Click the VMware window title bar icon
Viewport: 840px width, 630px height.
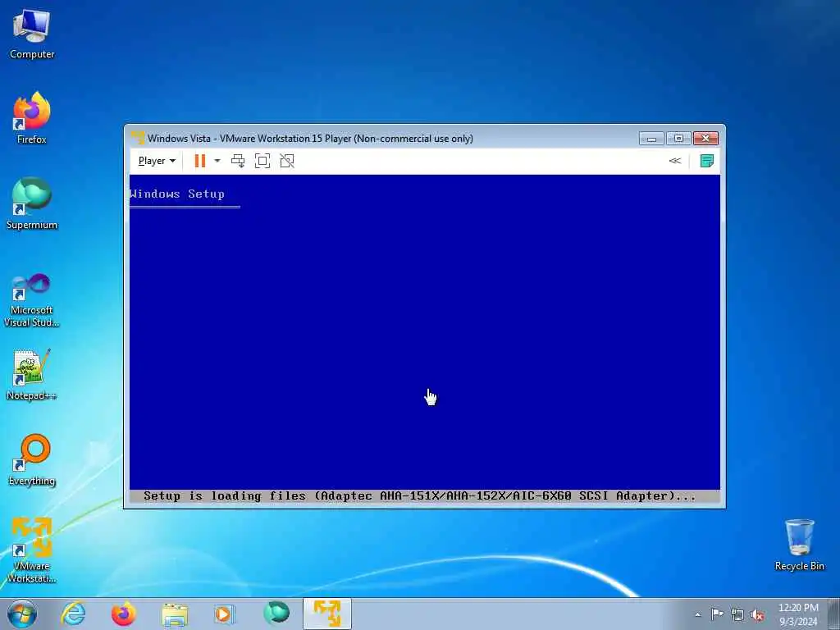tap(138, 138)
